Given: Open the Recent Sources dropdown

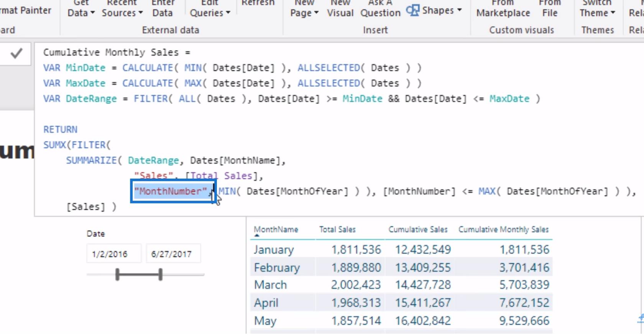Looking at the screenshot, I should tap(122, 8).
